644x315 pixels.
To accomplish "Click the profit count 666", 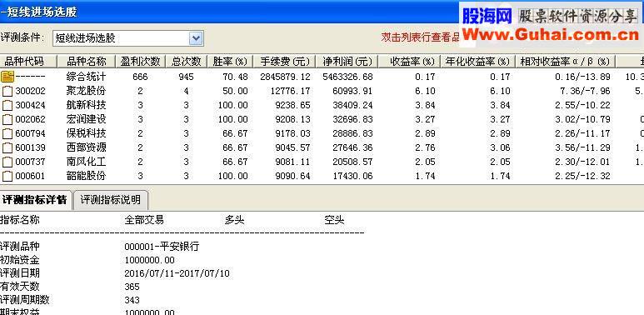I will [x=141, y=77].
